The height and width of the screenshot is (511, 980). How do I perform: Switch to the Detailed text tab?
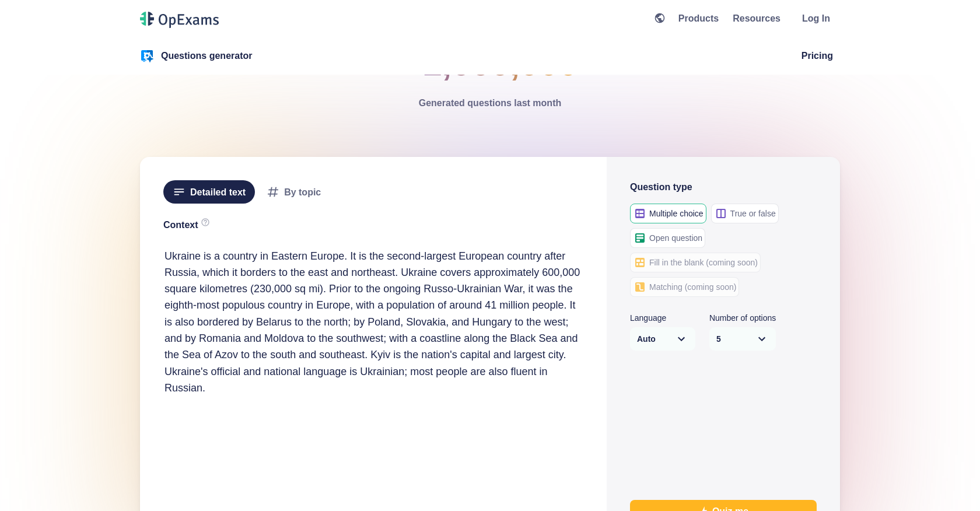(x=209, y=192)
